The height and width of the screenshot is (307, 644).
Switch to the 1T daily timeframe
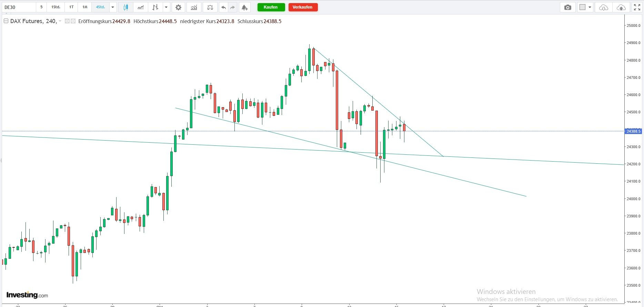click(71, 7)
